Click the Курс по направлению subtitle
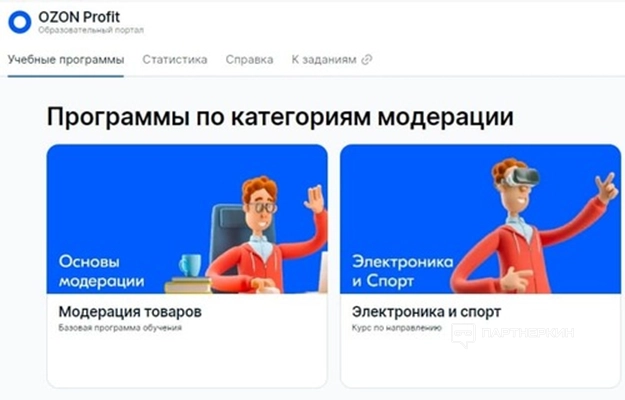Image resolution: width=625 pixels, height=400 pixels. (x=397, y=328)
